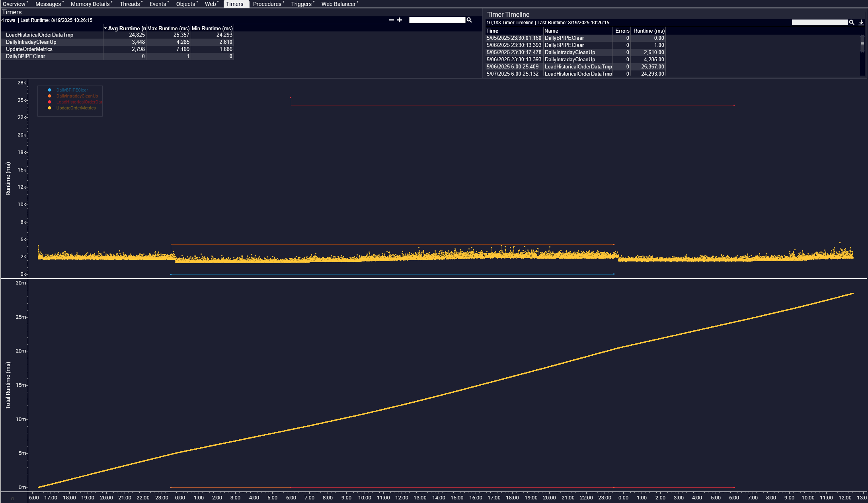The height and width of the screenshot is (503, 868).
Task: Toggle UpdateOrderMetrics series in chart legend
Action: point(76,108)
